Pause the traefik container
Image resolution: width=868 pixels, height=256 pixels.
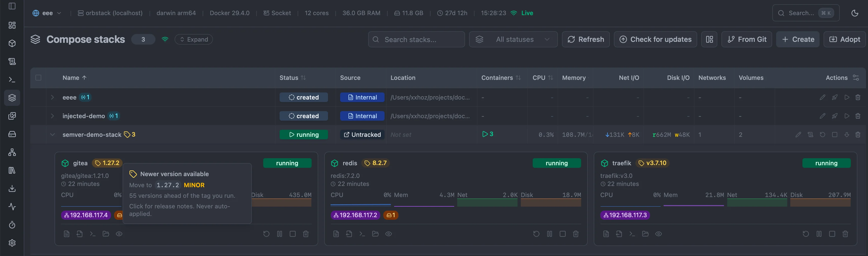point(819,234)
